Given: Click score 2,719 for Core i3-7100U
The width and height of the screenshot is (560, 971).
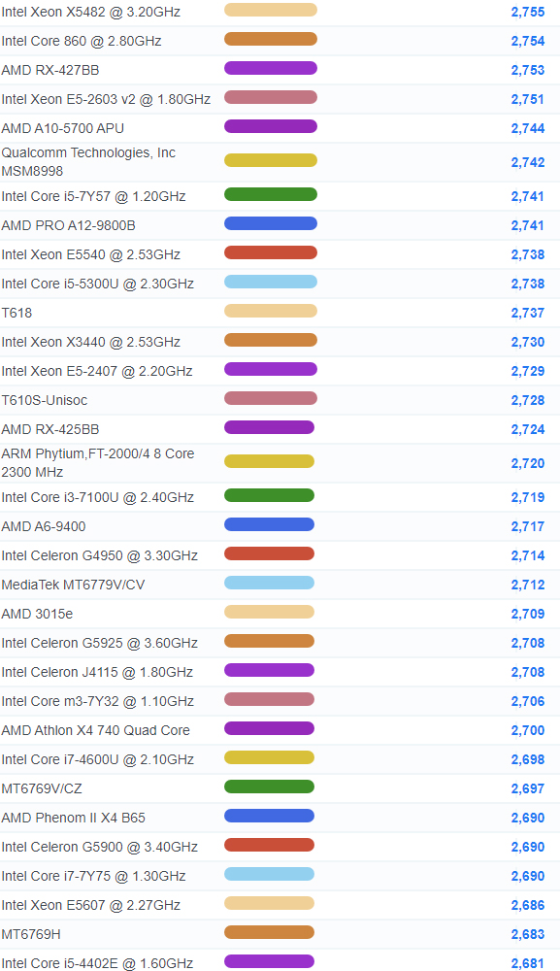Looking at the screenshot, I should click(x=528, y=497).
